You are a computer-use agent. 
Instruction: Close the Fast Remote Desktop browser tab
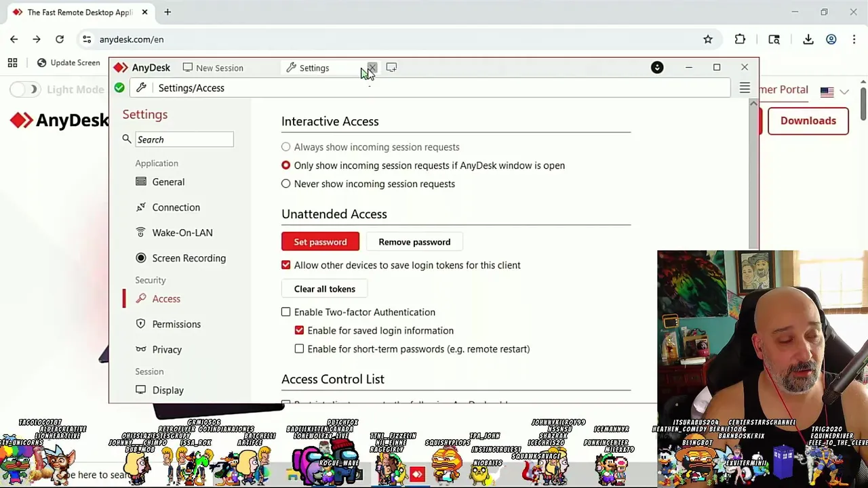[x=144, y=12]
